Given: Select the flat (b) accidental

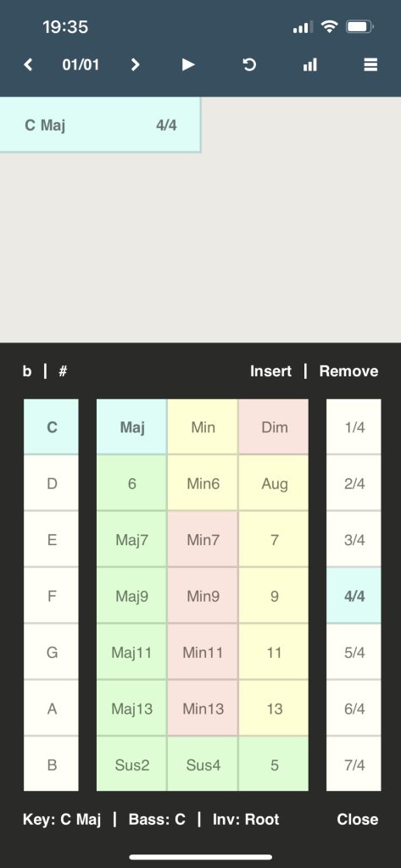Looking at the screenshot, I should pos(27,371).
